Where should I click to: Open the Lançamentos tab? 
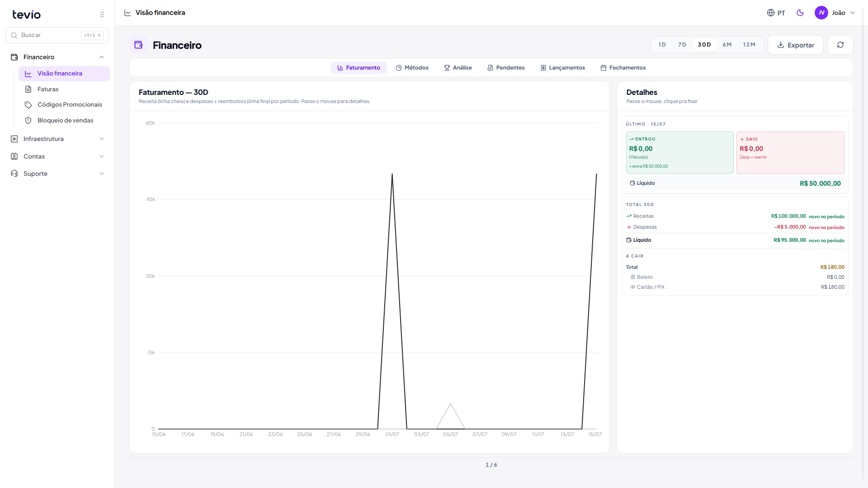[x=563, y=68]
